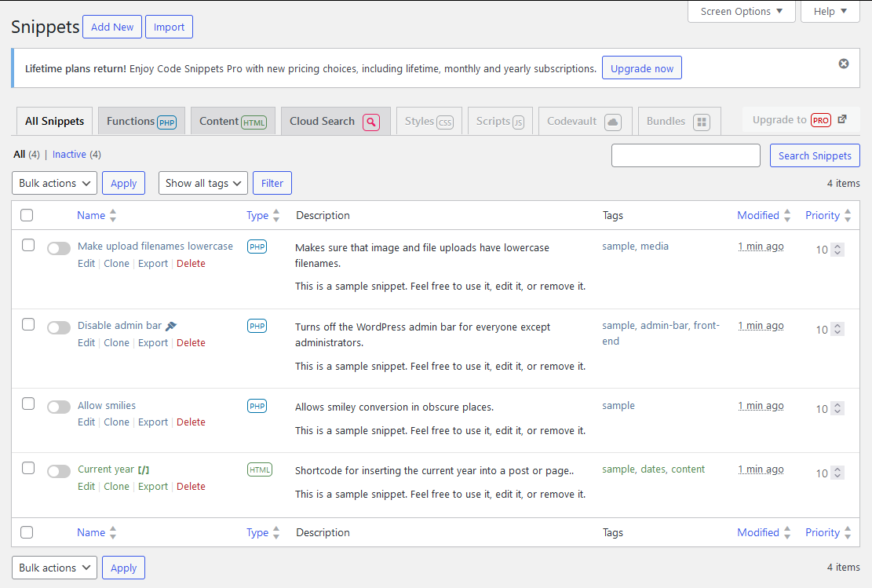Dismiss the lifetime plans notice
This screenshot has height=588, width=872.
coord(844,64)
